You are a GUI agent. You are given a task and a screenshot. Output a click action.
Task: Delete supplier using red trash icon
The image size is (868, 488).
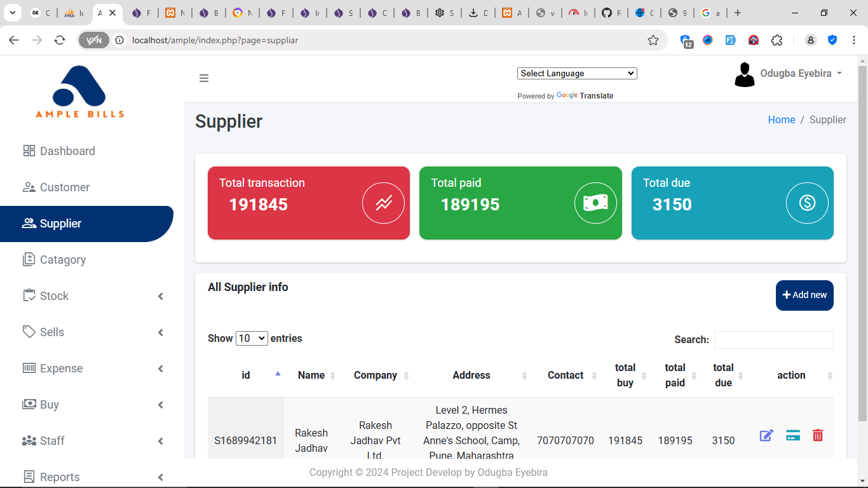click(818, 435)
